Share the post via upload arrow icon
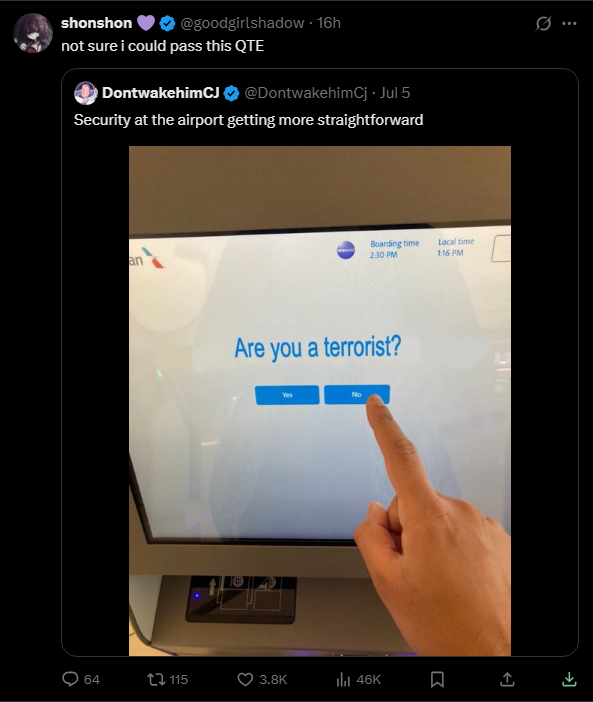The width and height of the screenshot is (593, 702). point(507,679)
